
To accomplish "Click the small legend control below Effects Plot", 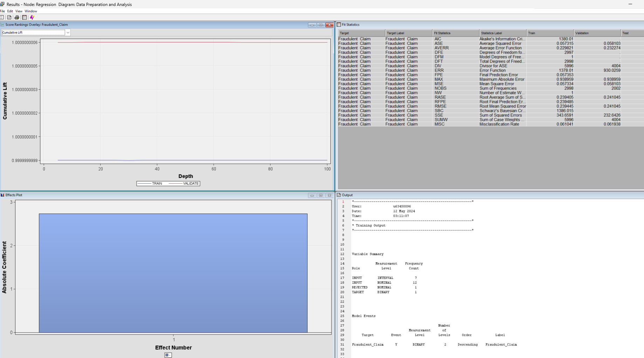I will click(x=168, y=355).
